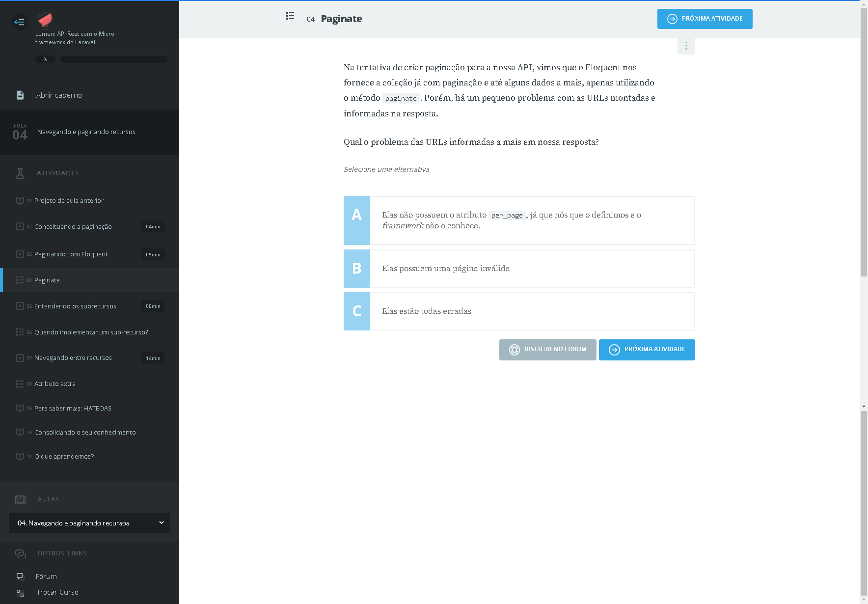Click the red course logo icon
The width and height of the screenshot is (868, 604).
coord(45,20)
